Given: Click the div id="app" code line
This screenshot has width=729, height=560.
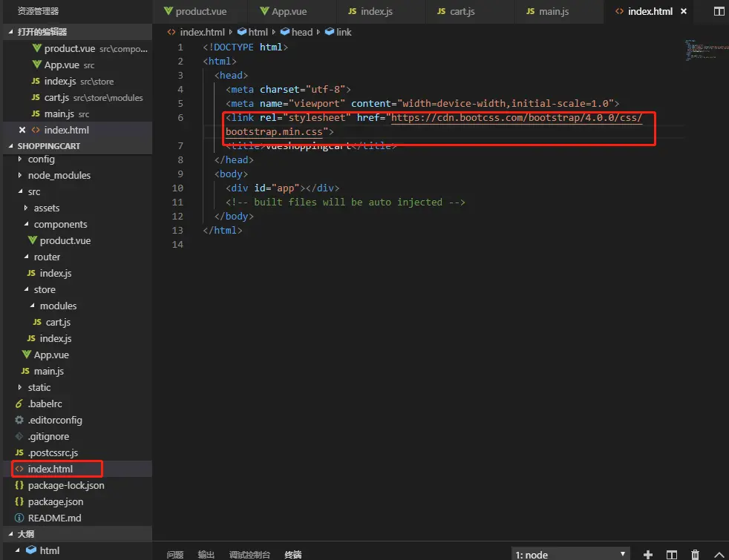Looking at the screenshot, I should pyautogui.click(x=282, y=188).
